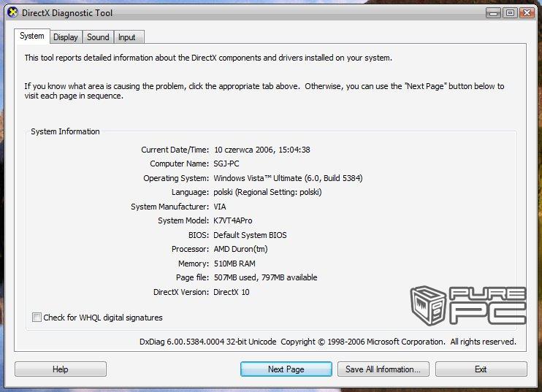
Task: Open the Display tab
Action: click(x=66, y=37)
